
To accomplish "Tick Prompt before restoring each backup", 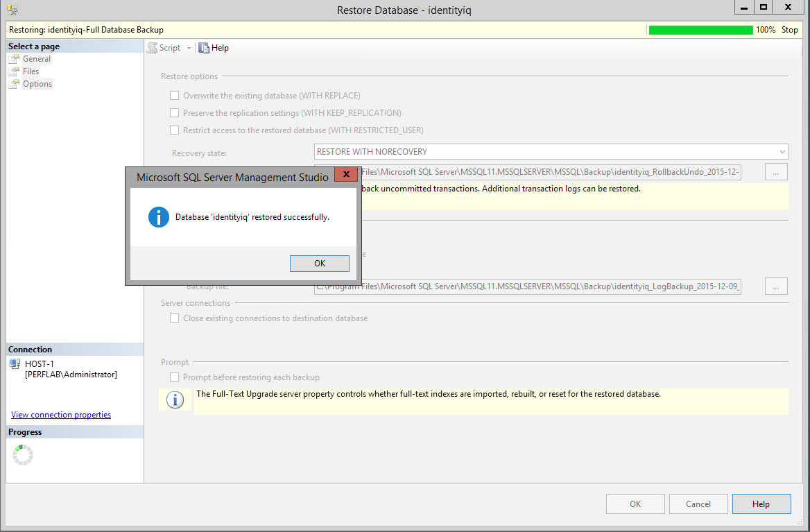I will pyautogui.click(x=175, y=377).
